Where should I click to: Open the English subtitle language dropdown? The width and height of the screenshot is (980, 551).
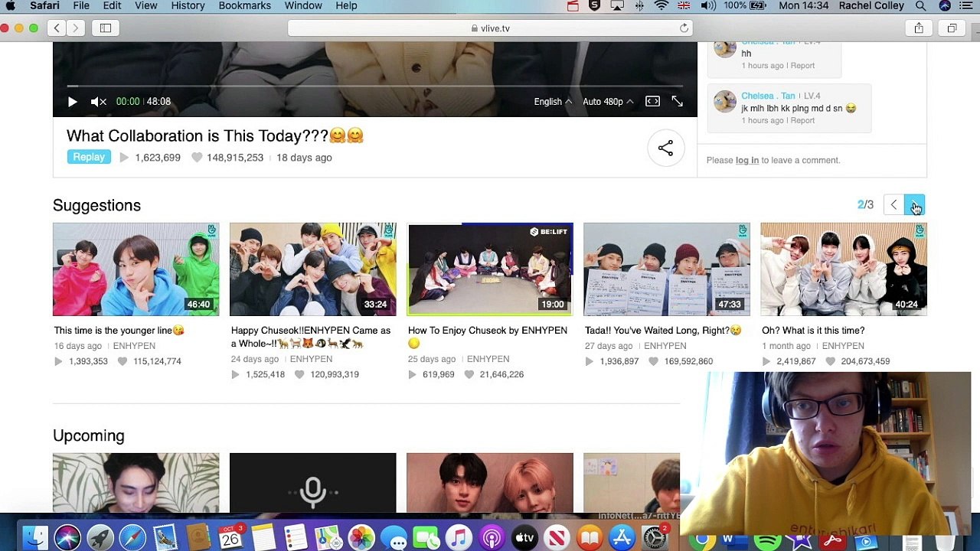click(553, 101)
